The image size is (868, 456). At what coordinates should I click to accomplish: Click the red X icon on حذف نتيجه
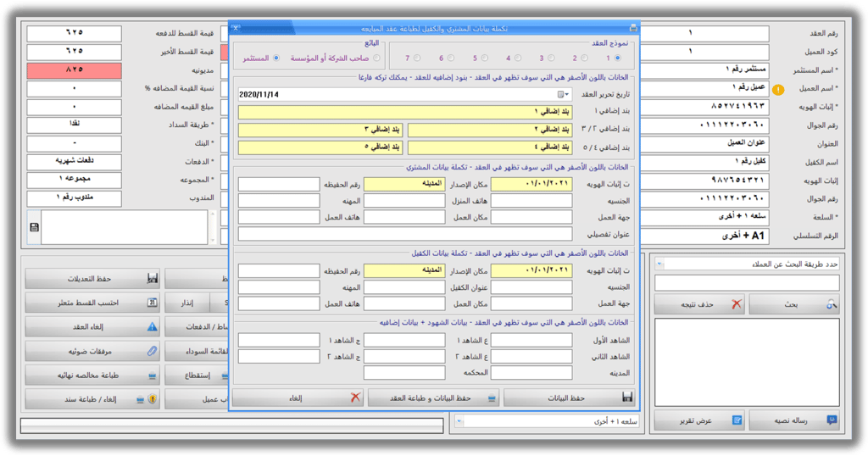[737, 304]
